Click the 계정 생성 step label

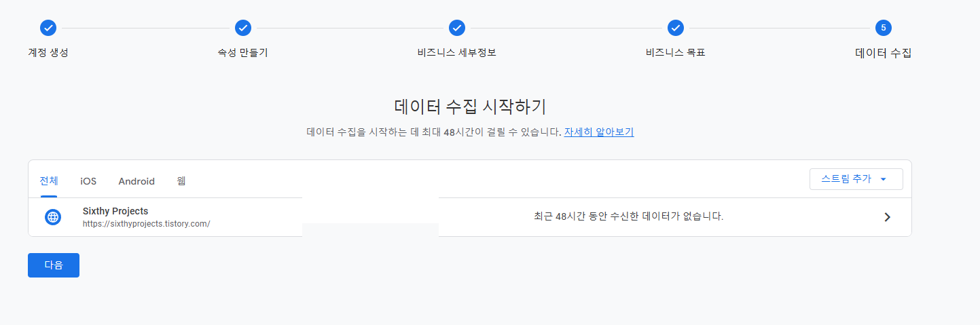click(x=48, y=52)
